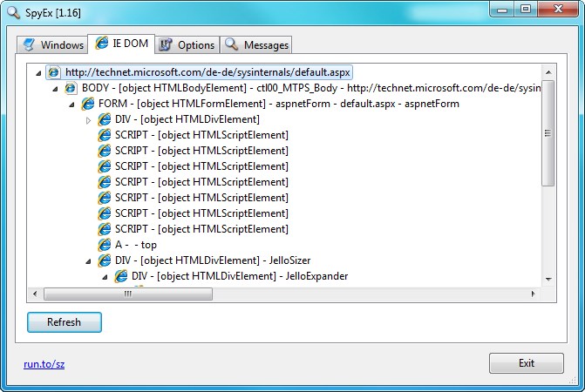Open the Messages tab
Screen dimensions: 585x392
click(256, 44)
